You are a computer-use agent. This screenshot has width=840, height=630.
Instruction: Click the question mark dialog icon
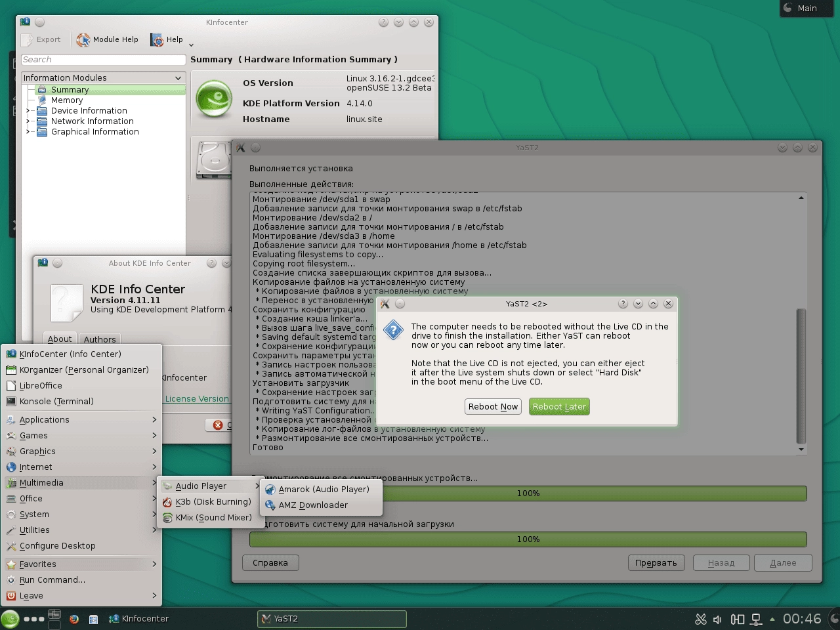point(394,330)
